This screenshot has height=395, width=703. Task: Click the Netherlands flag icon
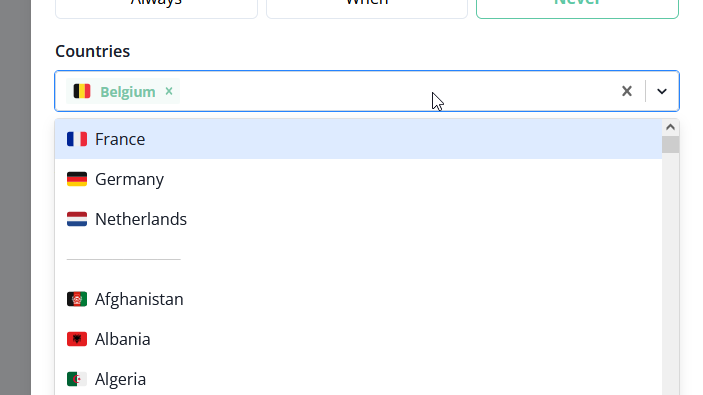(77, 219)
